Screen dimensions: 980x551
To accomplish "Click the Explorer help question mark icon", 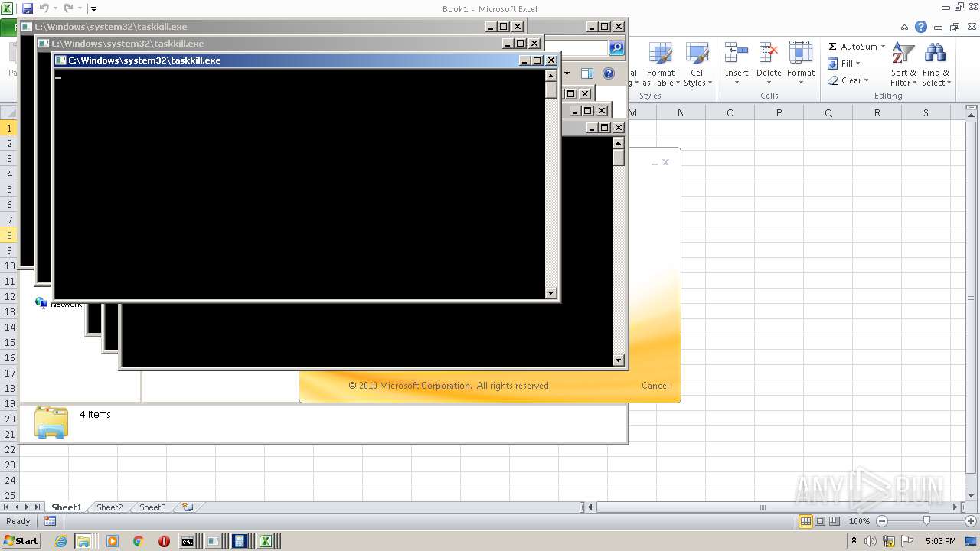I will 609,73.
